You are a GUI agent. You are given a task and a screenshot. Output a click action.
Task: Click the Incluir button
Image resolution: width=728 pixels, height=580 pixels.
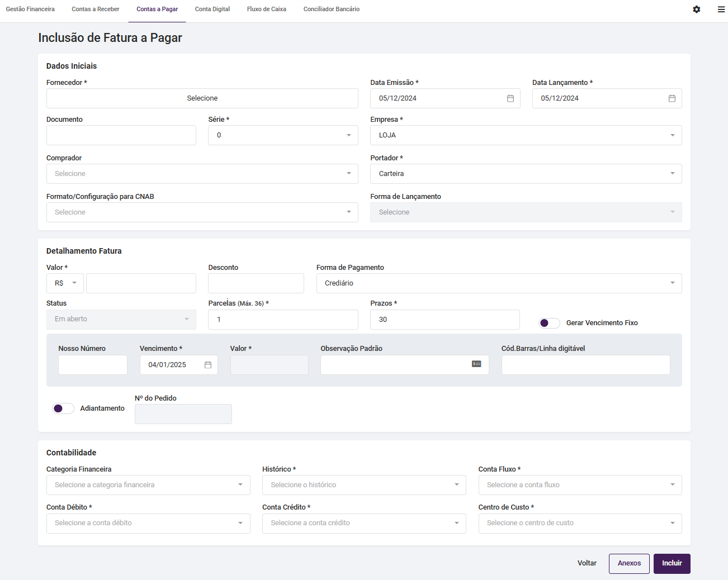[x=672, y=563]
